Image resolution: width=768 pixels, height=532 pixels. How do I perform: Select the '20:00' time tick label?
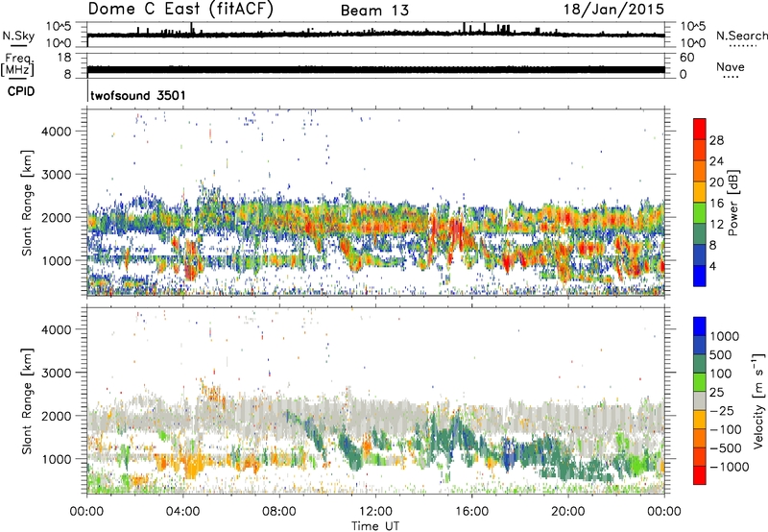tap(567, 512)
